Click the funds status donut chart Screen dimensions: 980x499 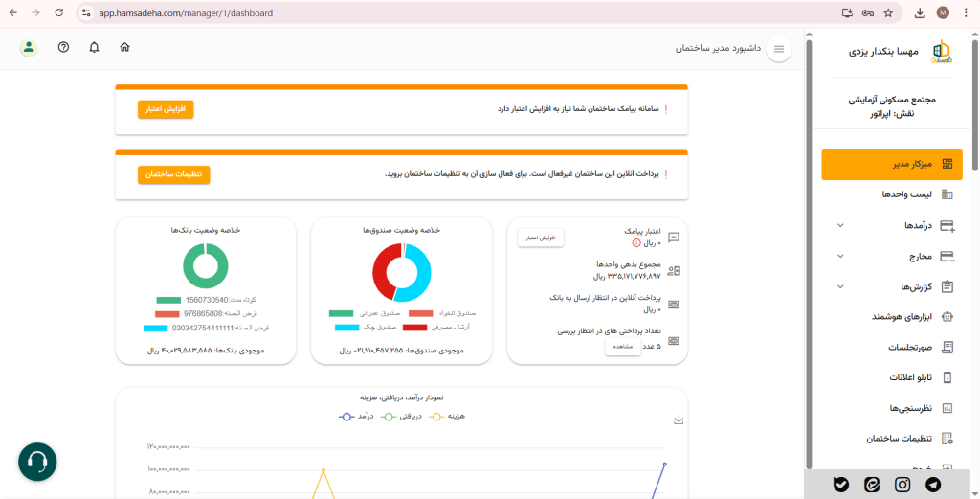pos(402,273)
